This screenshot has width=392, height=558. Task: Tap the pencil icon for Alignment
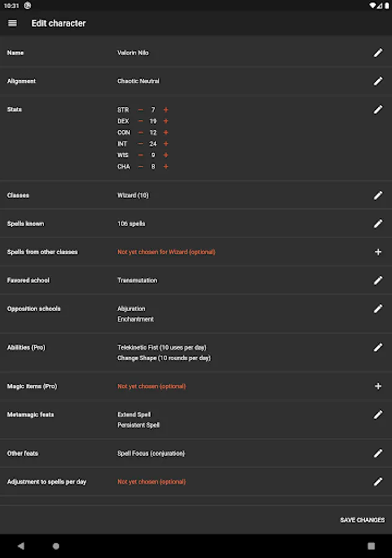(x=378, y=81)
